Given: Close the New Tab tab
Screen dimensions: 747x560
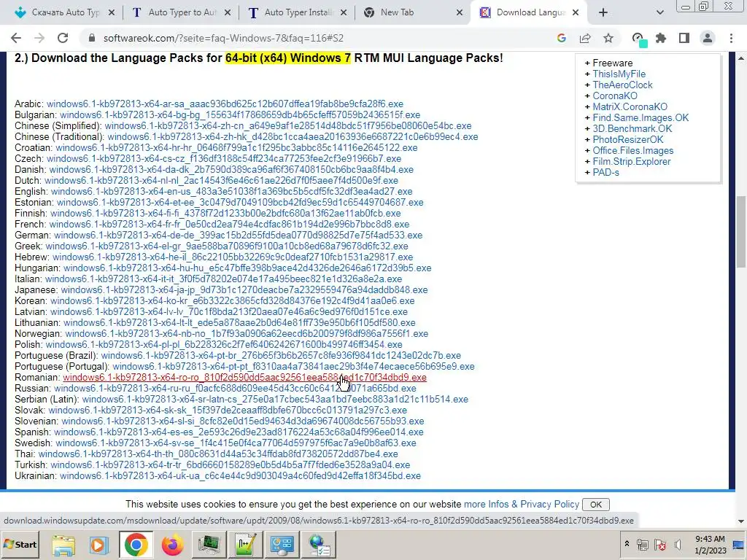Looking at the screenshot, I should (x=460, y=13).
